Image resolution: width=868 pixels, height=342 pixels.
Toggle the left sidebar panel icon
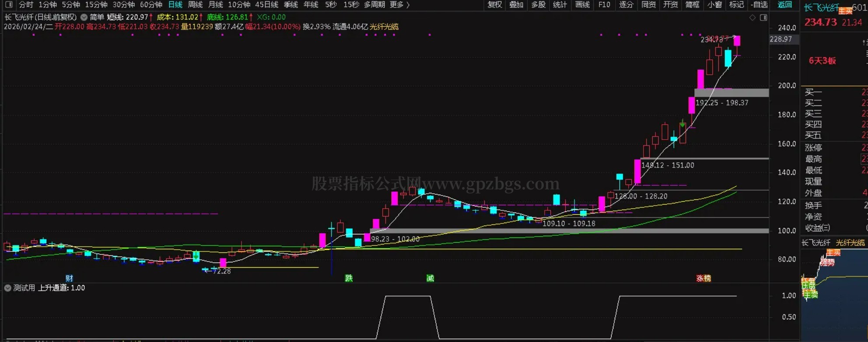(x=9, y=5)
